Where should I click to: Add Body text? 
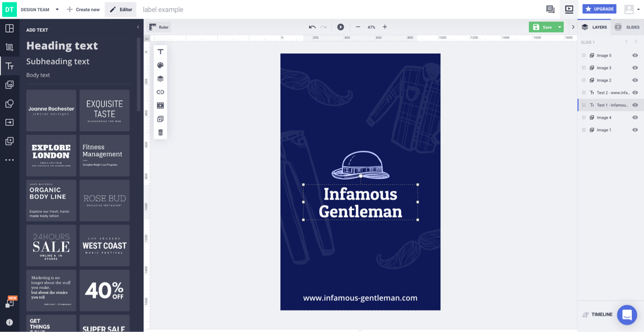pyautogui.click(x=38, y=75)
